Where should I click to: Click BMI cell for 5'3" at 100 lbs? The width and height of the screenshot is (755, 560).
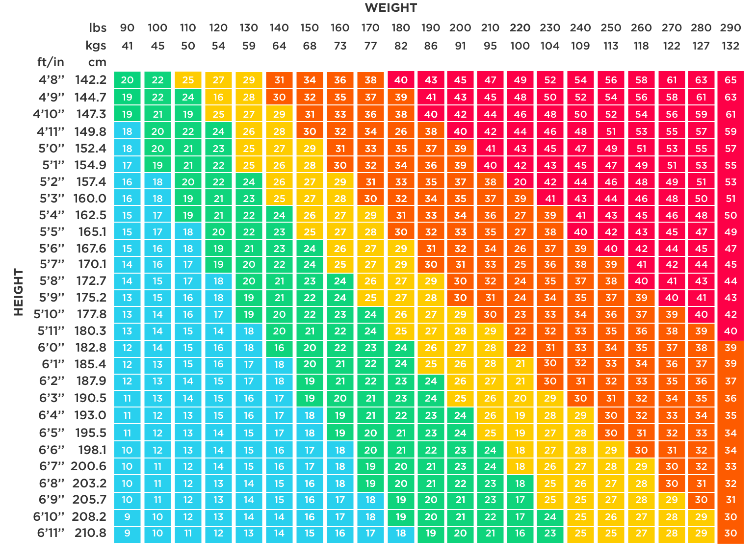click(x=157, y=198)
